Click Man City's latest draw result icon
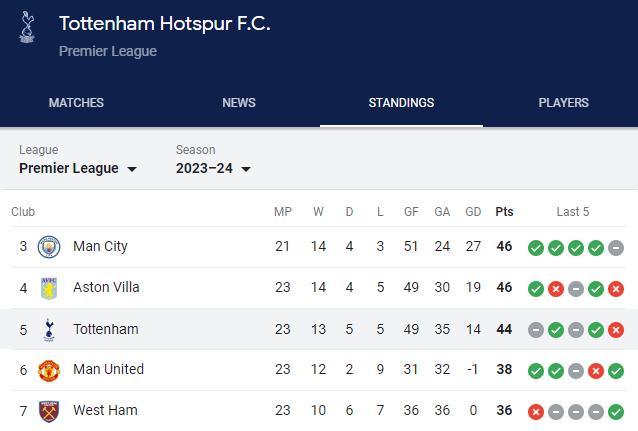The image size is (638, 431). coord(616,248)
